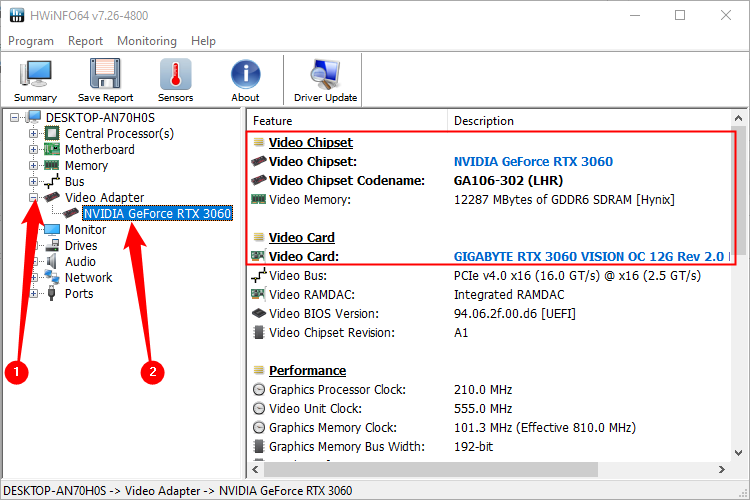Expand the Drives tree node
Viewport: 750px width, 500px height.
(x=34, y=246)
